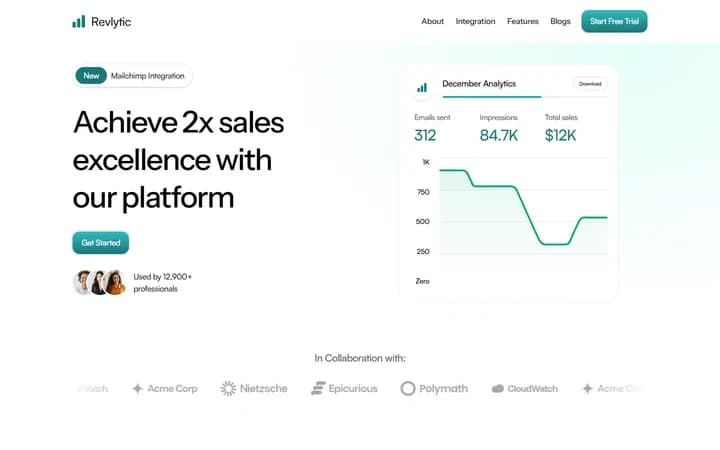Click the Polymath partner name
Screen dimensions: 720x450
[x=444, y=388]
